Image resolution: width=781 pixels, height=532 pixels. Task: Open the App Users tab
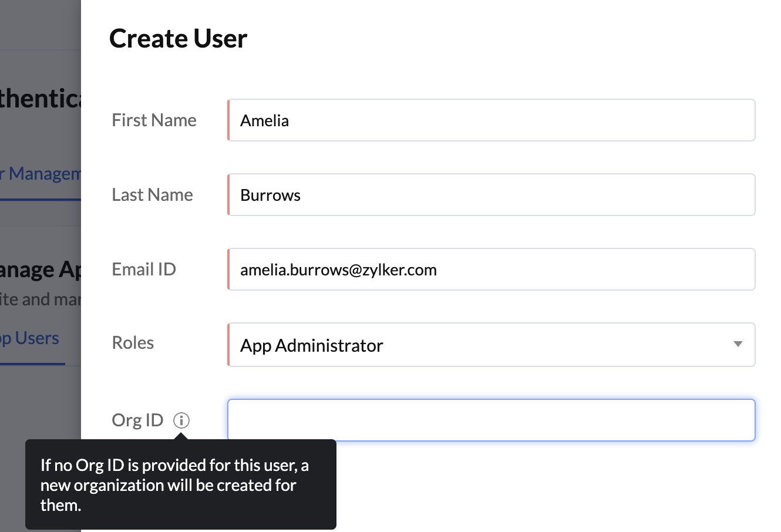tap(29, 338)
